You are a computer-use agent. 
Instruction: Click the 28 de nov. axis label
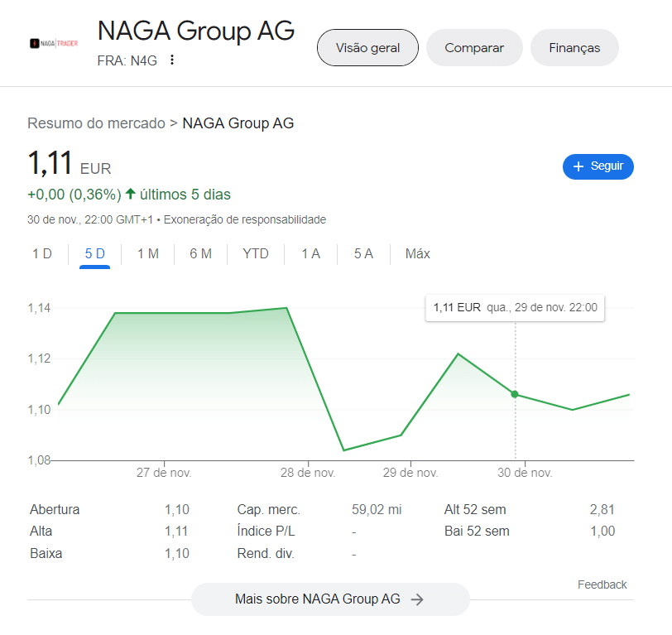[x=308, y=473]
